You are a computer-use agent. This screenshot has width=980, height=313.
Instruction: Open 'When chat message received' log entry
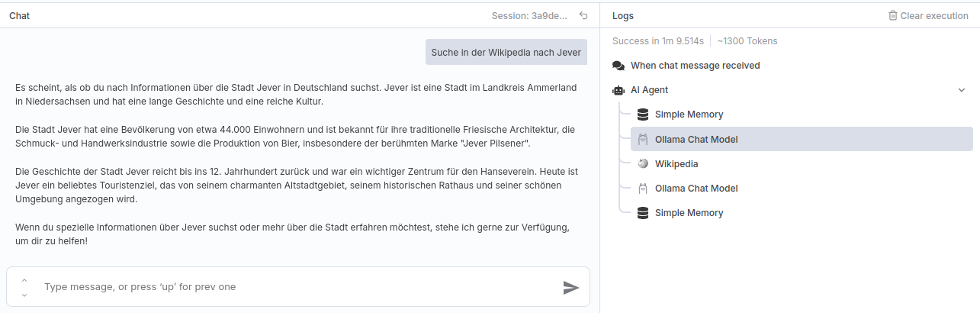[x=695, y=66]
